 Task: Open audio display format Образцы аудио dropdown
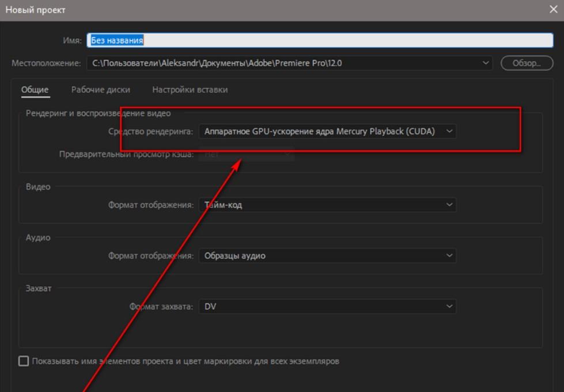pyautogui.click(x=328, y=256)
